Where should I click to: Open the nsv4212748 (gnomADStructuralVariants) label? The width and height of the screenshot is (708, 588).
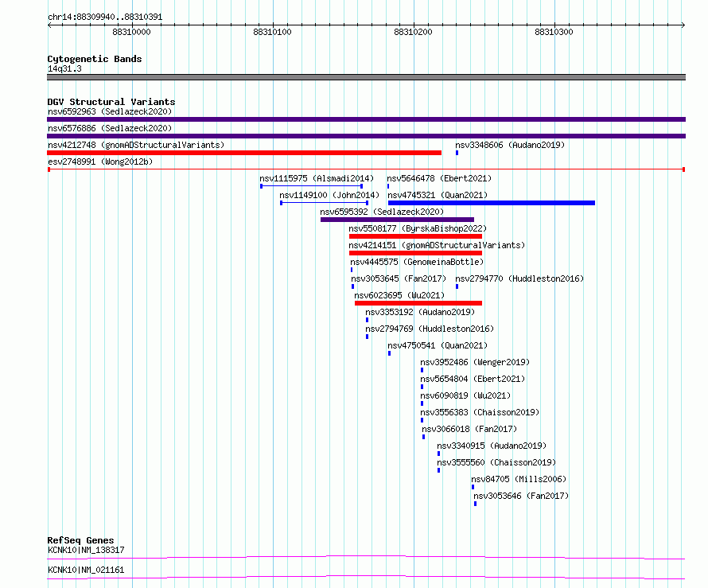tap(136, 145)
